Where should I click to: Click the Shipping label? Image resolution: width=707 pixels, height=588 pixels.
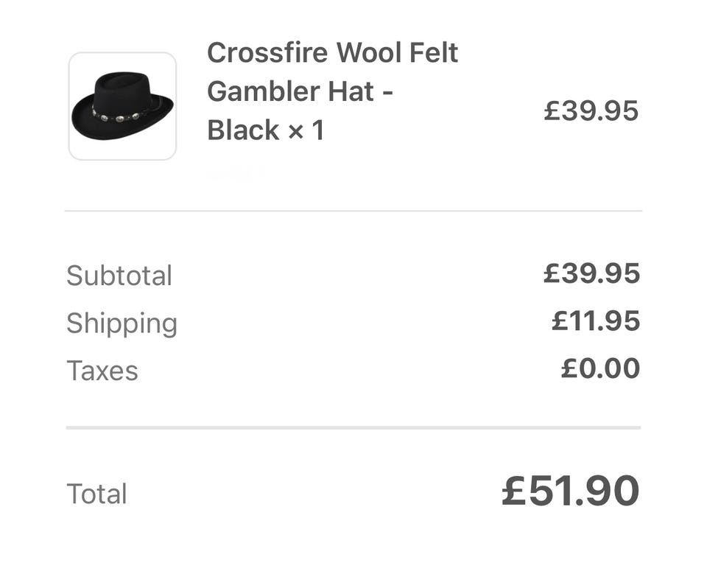[x=122, y=323]
